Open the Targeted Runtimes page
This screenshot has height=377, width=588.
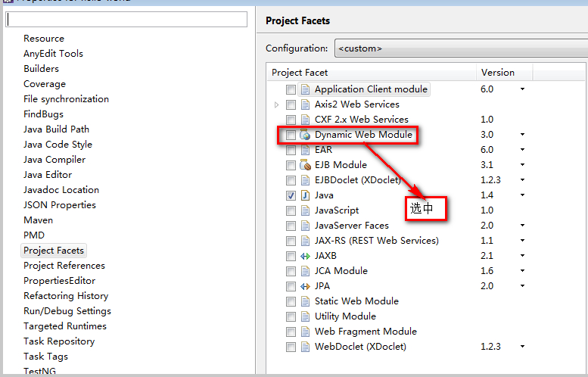click(x=65, y=326)
